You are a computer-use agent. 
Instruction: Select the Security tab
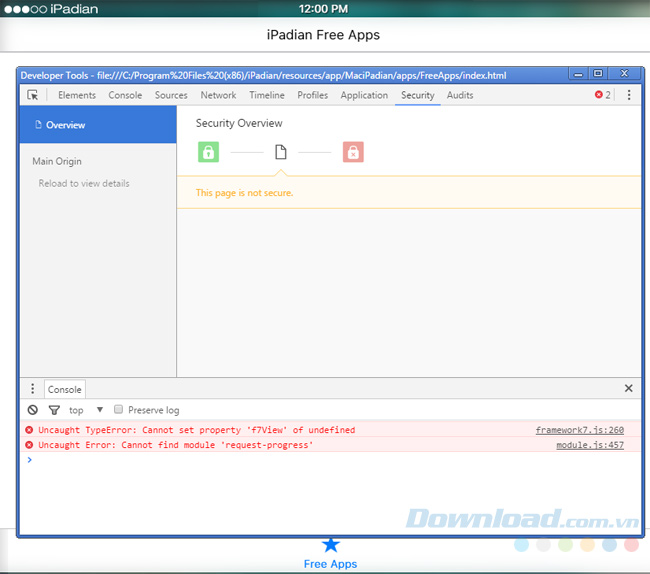click(x=417, y=95)
